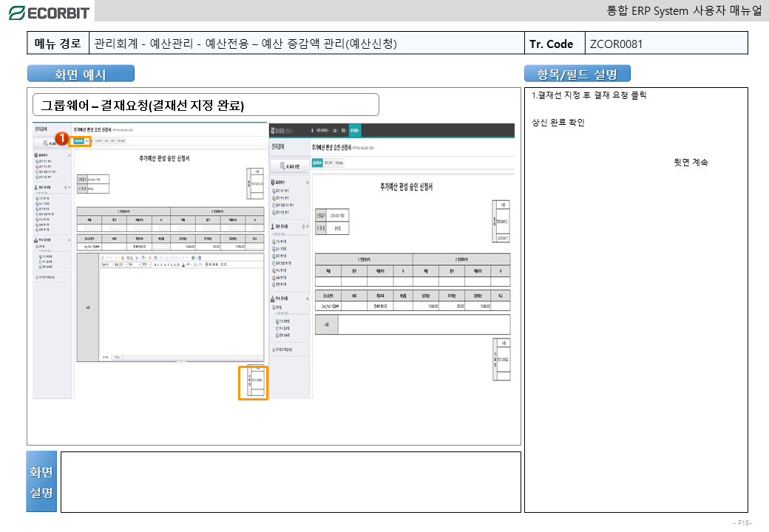Click the blue 화면 예시 label button

click(x=81, y=74)
